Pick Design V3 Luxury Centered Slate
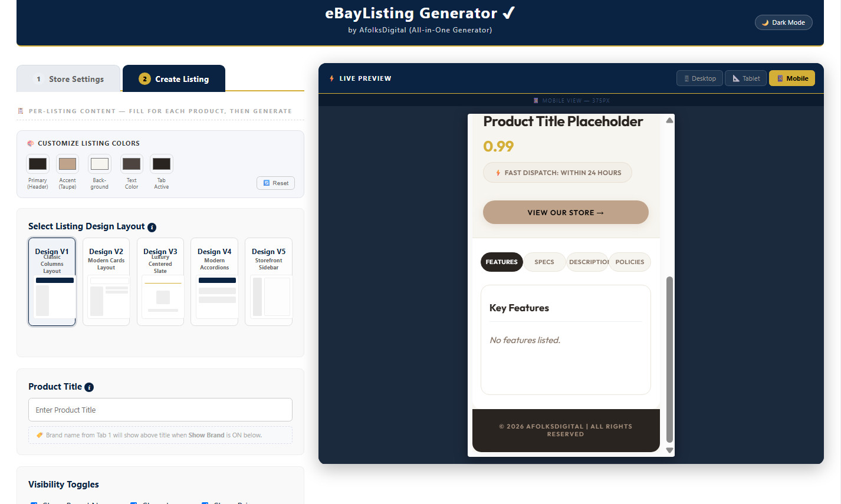This screenshot has height=504, width=841. 160,282
